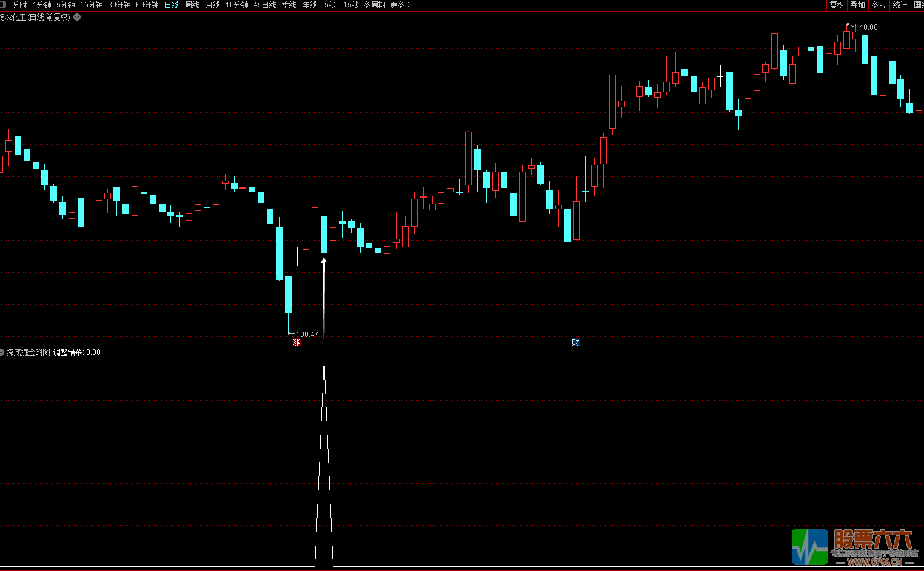Image resolution: width=924 pixels, height=571 pixels.
Task: Open the 多周期 multi-period view
Action: coord(374,5)
